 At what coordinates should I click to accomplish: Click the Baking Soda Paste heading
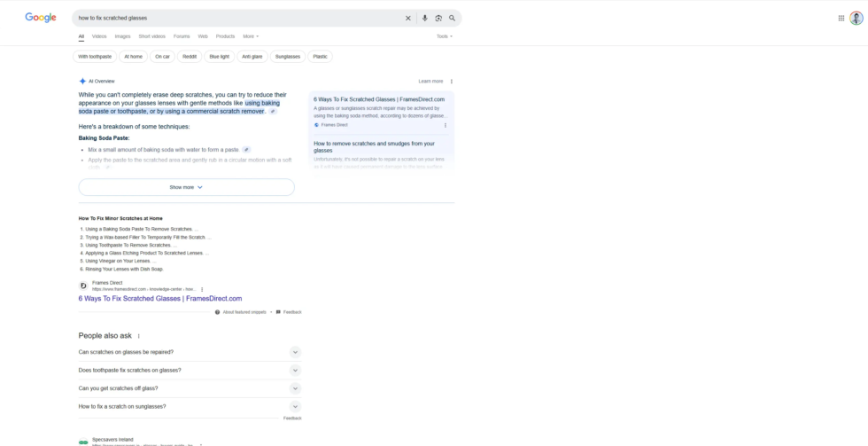[105, 138]
